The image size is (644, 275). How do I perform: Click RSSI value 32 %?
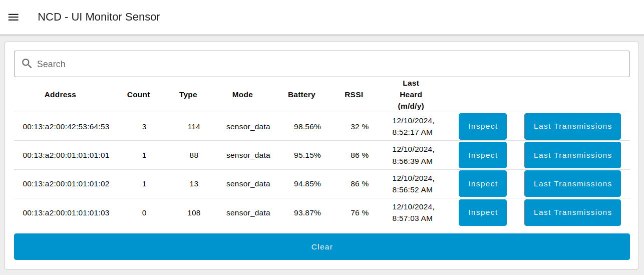coord(360,127)
